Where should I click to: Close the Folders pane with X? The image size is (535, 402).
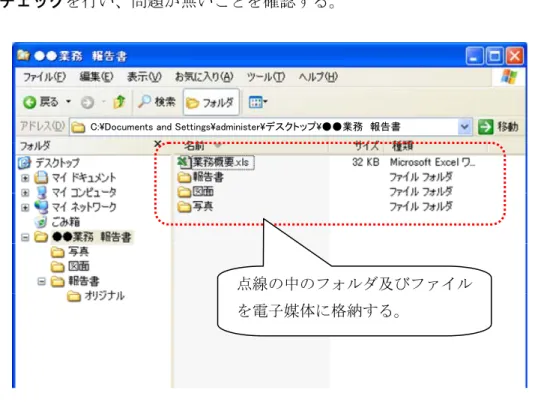[158, 144]
